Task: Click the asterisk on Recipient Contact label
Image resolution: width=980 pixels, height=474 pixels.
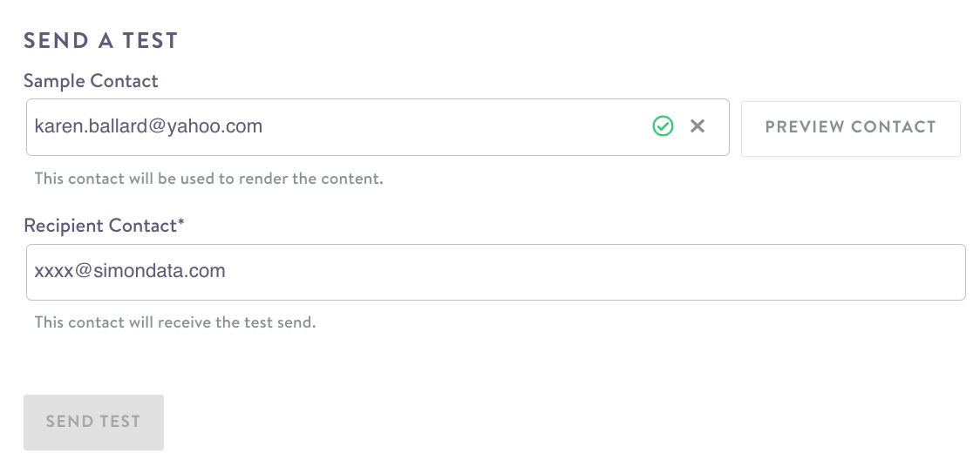Action: pyautogui.click(x=181, y=223)
